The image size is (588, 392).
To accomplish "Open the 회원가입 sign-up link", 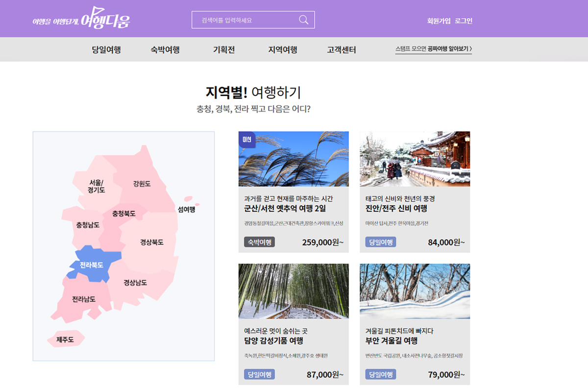I will (x=439, y=21).
